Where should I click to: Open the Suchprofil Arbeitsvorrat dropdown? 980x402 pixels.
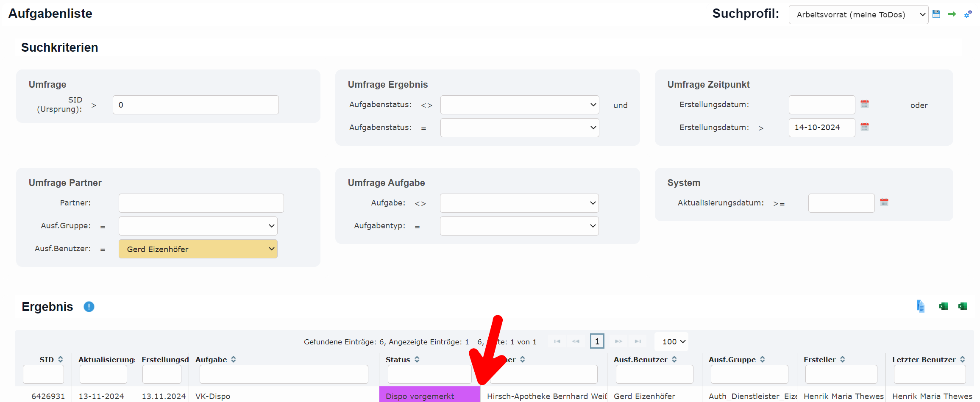click(858, 15)
